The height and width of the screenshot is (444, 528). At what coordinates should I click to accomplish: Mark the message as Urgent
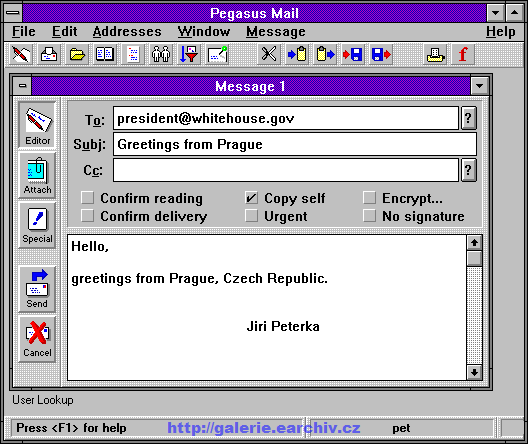tap(252, 216)
